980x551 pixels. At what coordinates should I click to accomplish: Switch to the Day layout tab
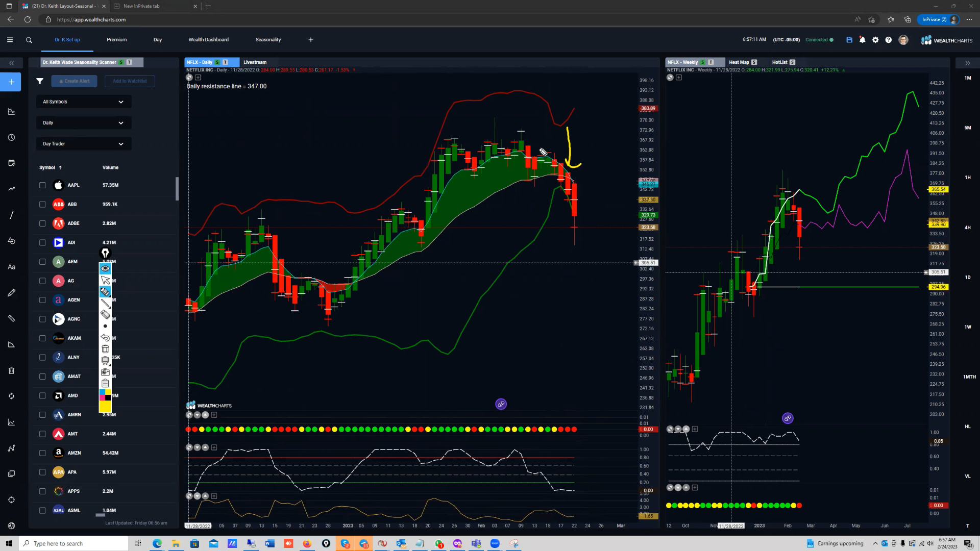click(158, 40)
